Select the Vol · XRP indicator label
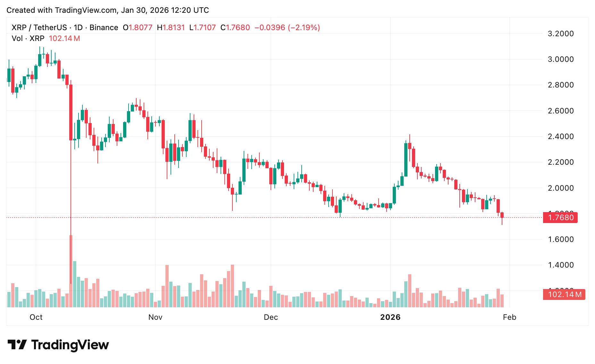 coord(28,38)
